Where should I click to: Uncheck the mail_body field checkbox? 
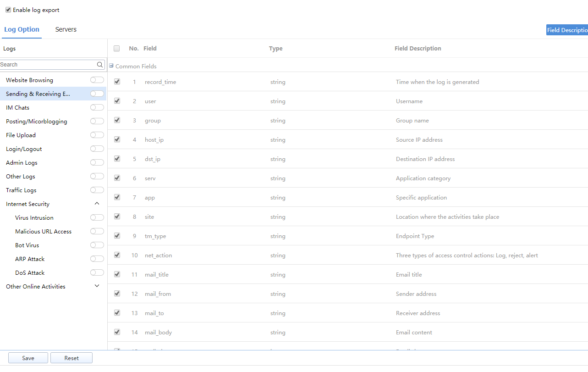[117, 332]
